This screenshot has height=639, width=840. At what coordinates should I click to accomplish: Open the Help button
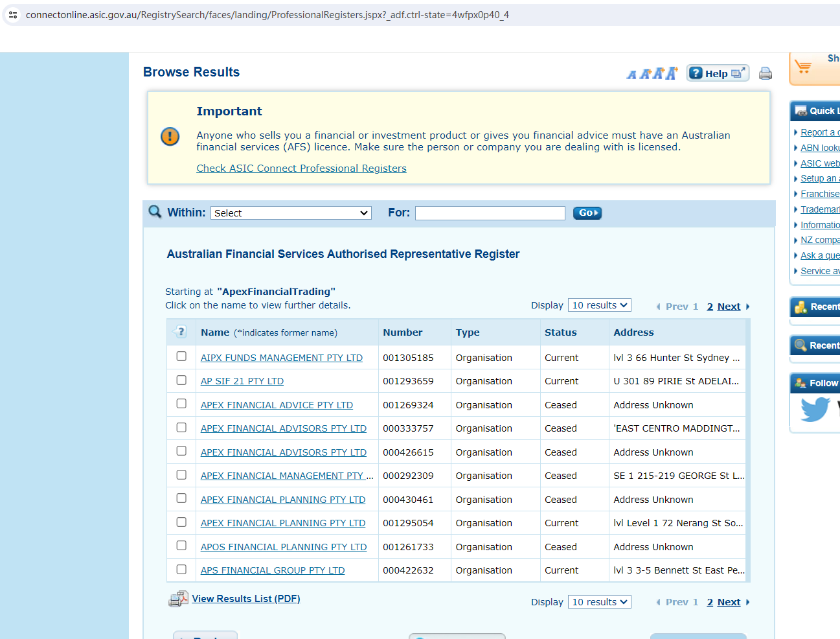(x=717, y=73)
